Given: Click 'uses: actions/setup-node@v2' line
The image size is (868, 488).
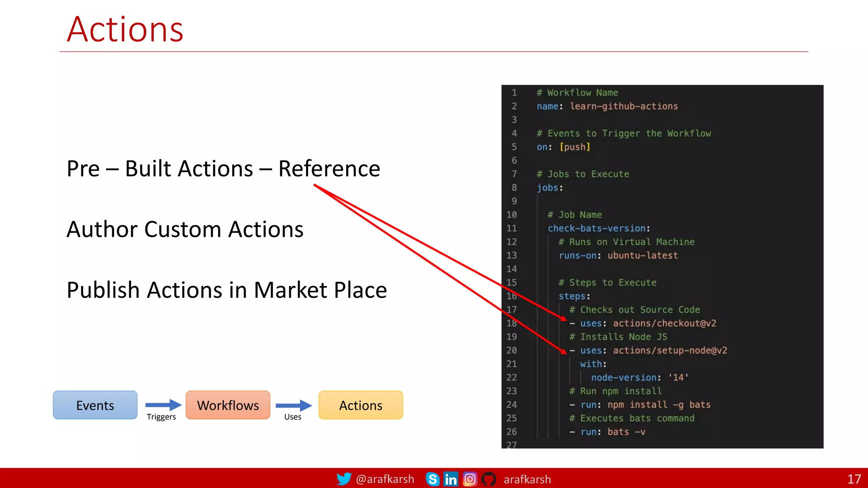Looking at the screenshot, I should pyautogui.click(x=648, y=350).
